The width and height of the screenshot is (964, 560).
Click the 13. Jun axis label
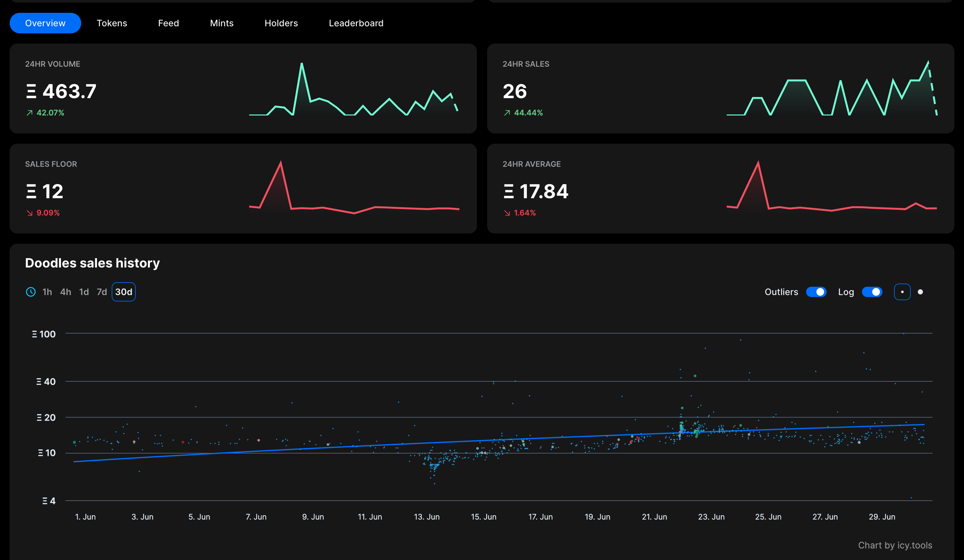coord(426,517)
